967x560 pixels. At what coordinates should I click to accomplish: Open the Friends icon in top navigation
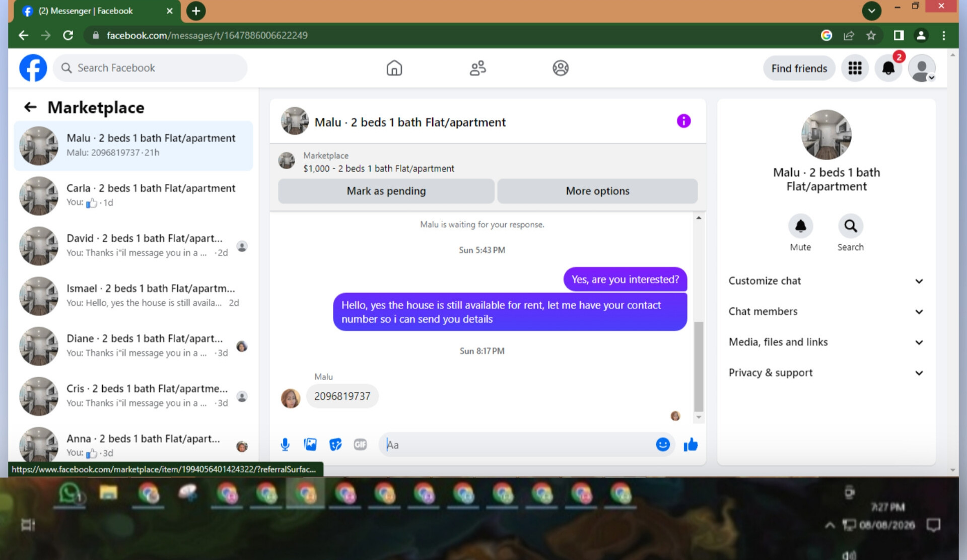[x=477, y=68]
